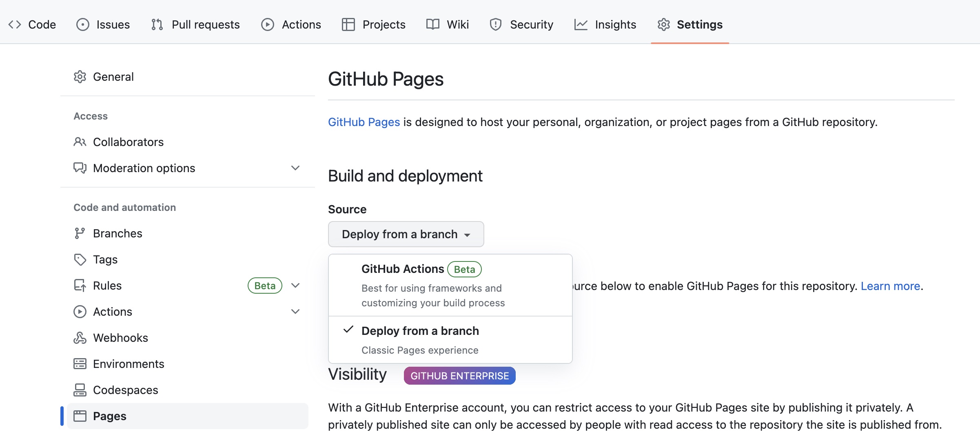
Task: Click the checkmark next to Deploy from a branch
Action: click(348, 330)
